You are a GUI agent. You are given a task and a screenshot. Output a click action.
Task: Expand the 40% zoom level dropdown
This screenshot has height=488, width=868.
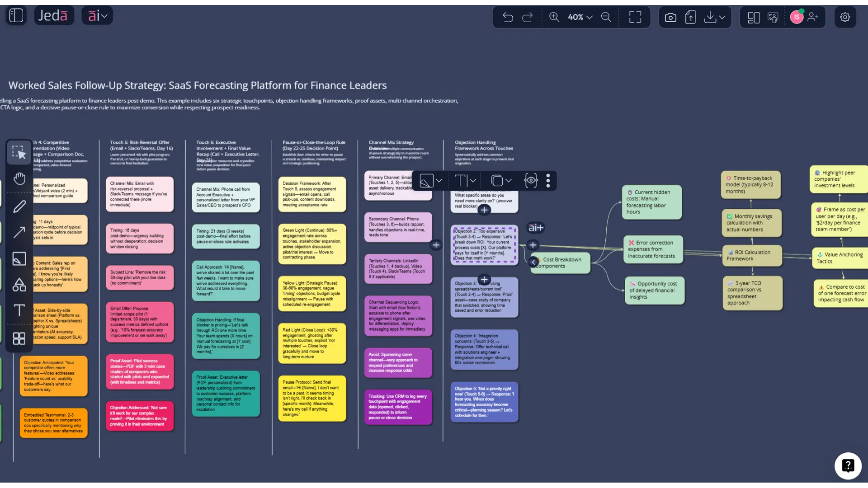point(580,17)
